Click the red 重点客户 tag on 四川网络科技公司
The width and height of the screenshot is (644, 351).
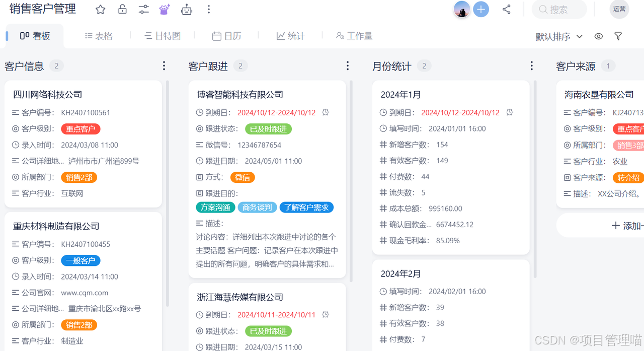click(80, 129)
